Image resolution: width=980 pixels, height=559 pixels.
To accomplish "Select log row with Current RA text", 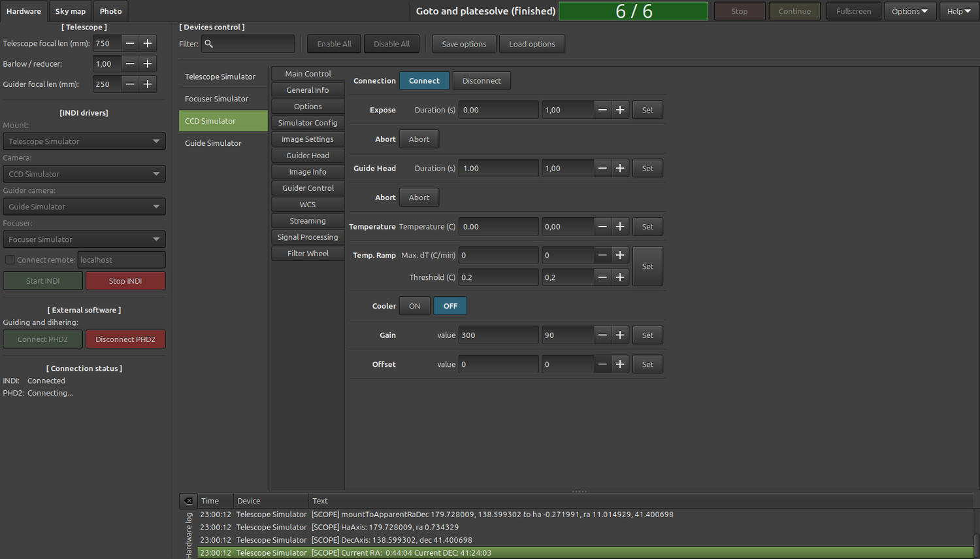I will pos(585,552).
